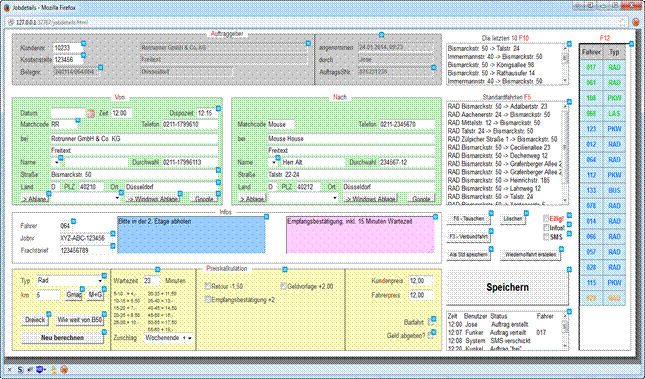Click the Neu berechnen button

pyautogui.click(x=62, y=338)
